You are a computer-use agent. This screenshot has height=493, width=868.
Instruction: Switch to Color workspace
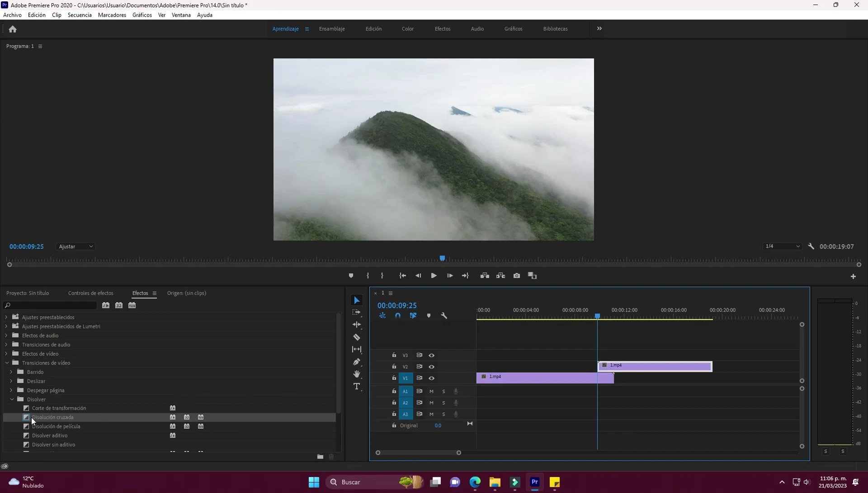[408, 29]
